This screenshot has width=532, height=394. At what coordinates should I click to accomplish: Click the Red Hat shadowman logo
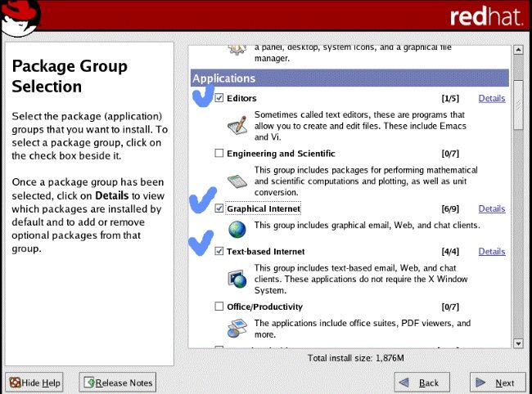[x=21, y=18]
